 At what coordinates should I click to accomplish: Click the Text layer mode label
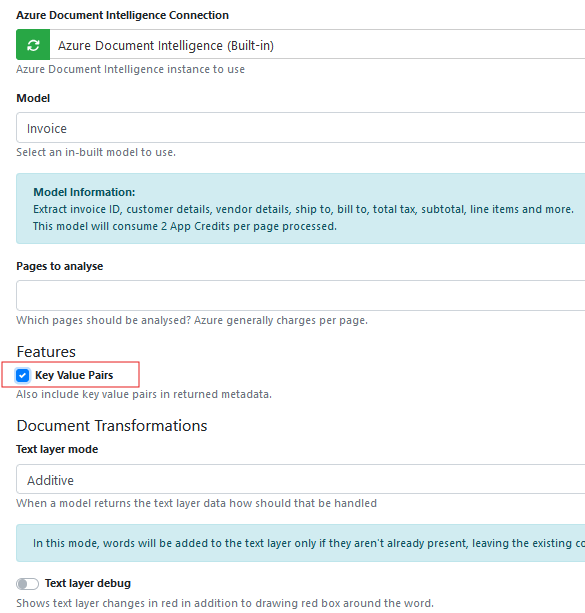[x=57, y=449]
